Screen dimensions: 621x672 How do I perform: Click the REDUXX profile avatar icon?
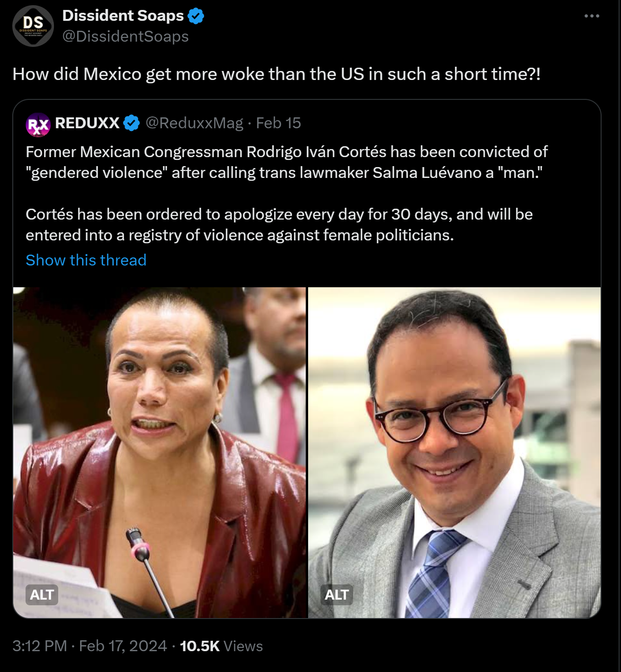click(x=38, y=124)
